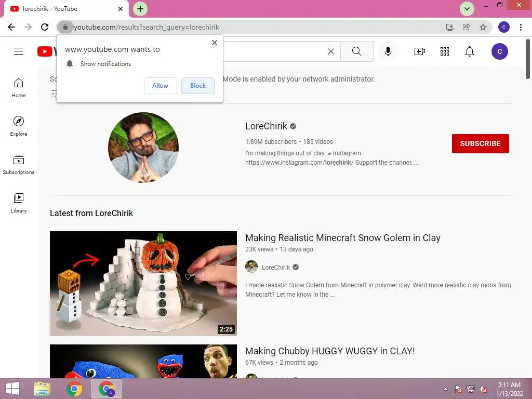Viewport: 532px width, 399px height.
Task: Open the Create video camera icon
Action: point(420,51)
